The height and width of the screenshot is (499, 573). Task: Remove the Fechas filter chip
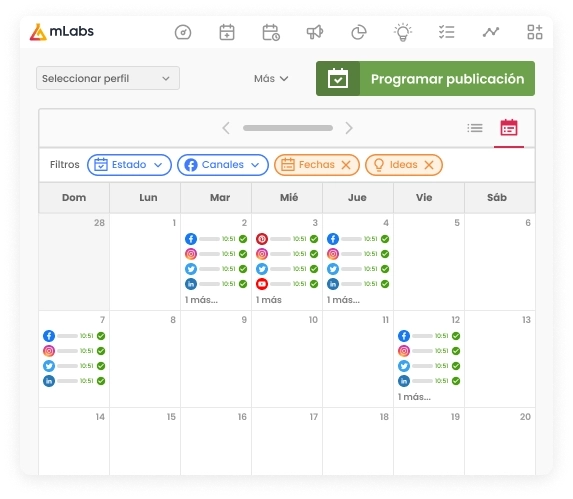pos(346,165)
